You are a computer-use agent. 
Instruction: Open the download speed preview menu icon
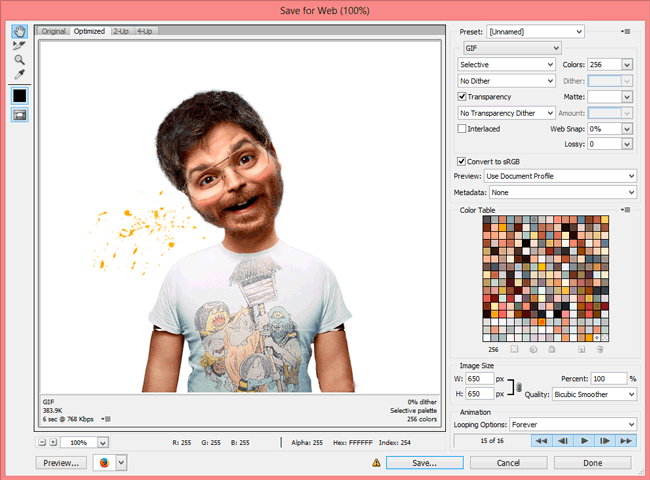coord(106,419)
